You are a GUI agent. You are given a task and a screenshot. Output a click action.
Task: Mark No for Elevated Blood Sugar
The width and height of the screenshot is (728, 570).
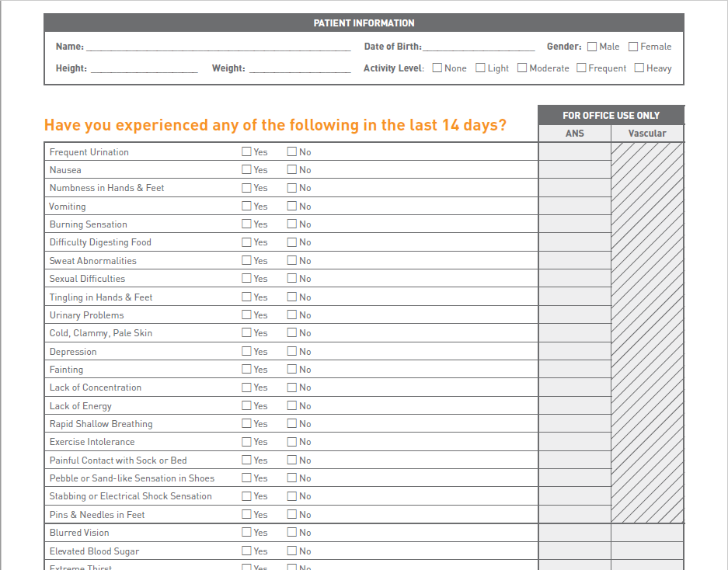coord(292,551)
